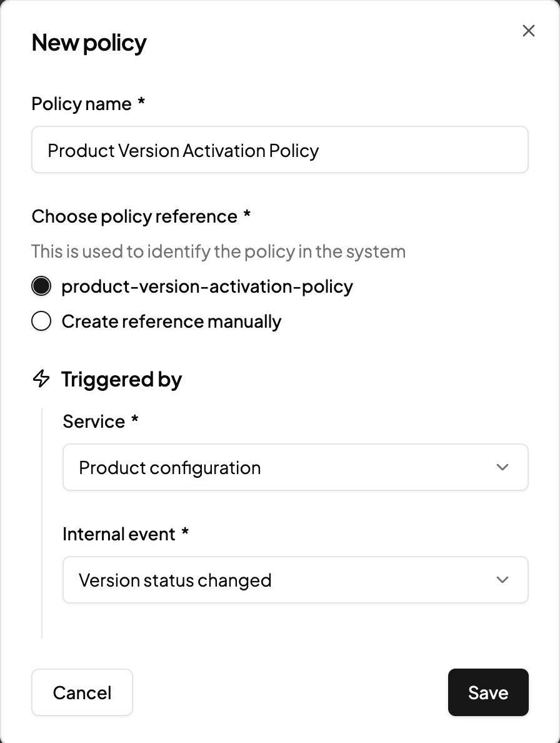Expand the Internal event Version status changed dropdown
Image resolution: width=560 pixels, height=743 pixels.
tap(295, 580)
